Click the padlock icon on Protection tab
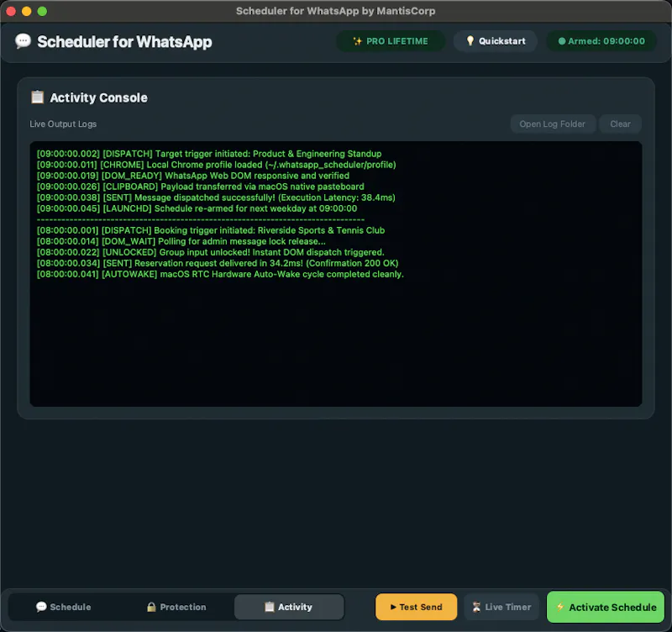Screen dimensions: 672x632 click(151, 607)
